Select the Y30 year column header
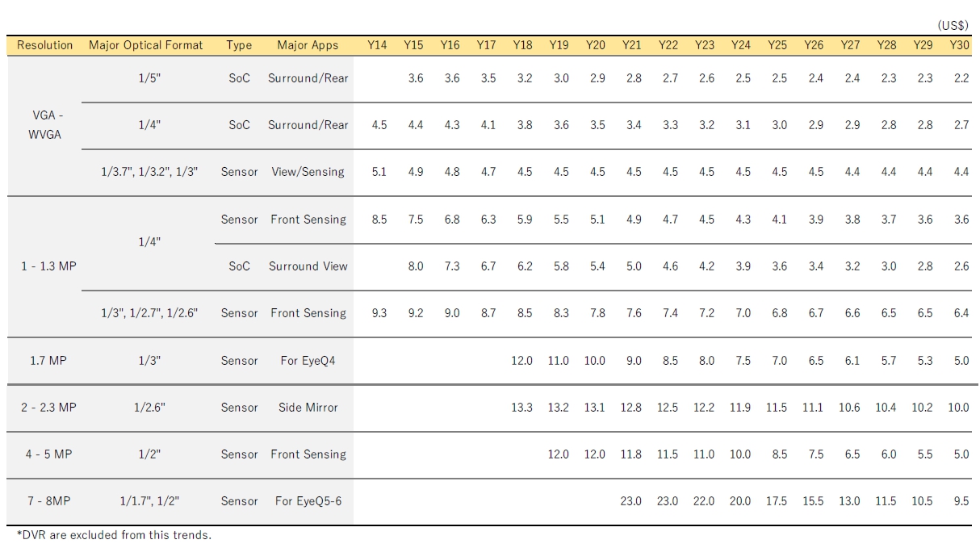Screen dimensions: 980x544 tap(959, 45)
